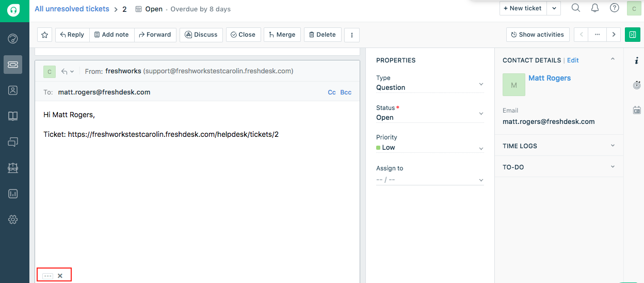Show trimmed quoted content ellipsis
The image size is (644, 283).
47,276
